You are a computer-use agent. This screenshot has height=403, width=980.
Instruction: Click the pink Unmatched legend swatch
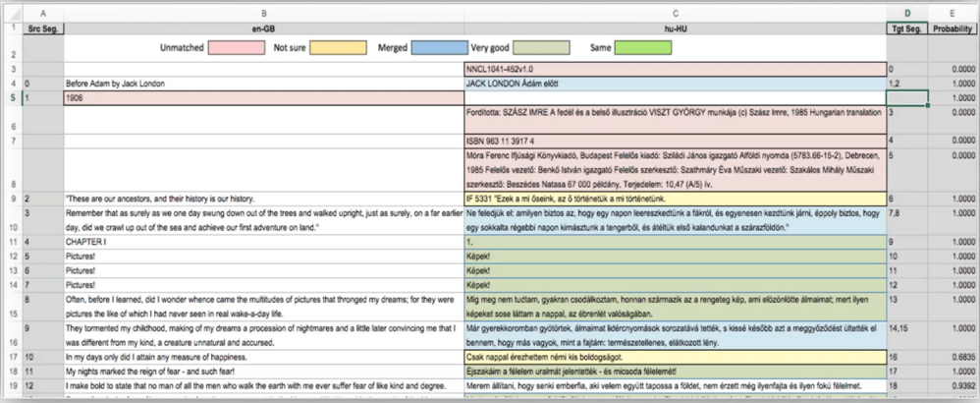237,47
